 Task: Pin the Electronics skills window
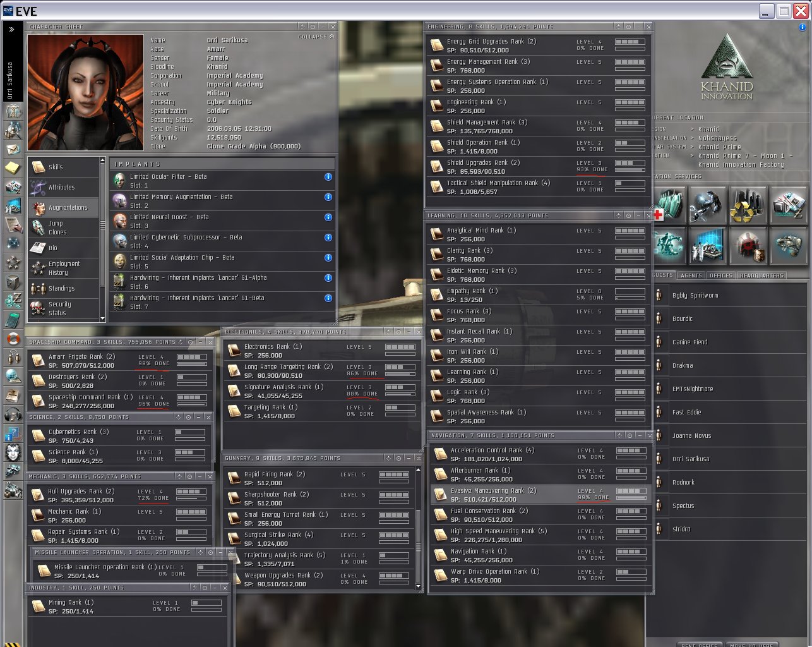pyautogui.click(x=398, y=332)
